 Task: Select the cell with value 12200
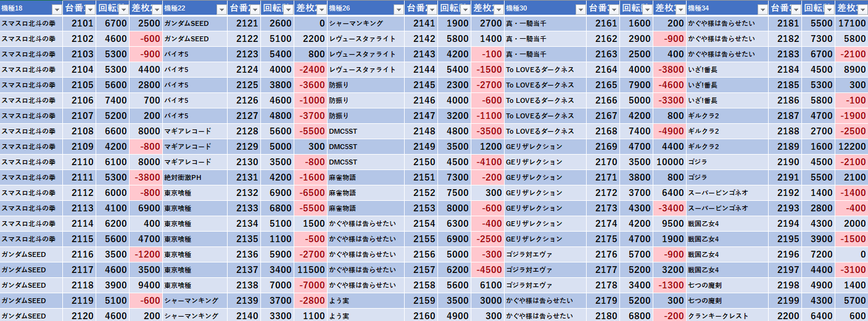(851, 147)
